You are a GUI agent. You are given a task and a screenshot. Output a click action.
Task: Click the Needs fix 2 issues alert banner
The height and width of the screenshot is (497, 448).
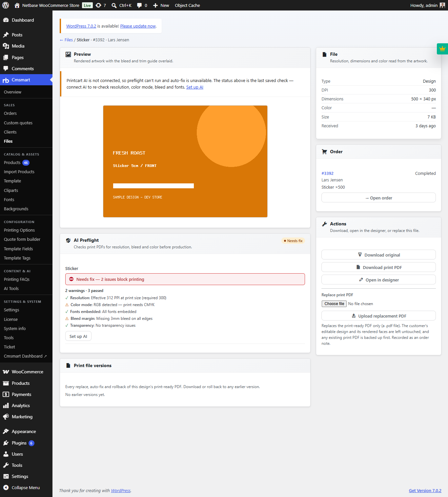click(x=185, y=279)
